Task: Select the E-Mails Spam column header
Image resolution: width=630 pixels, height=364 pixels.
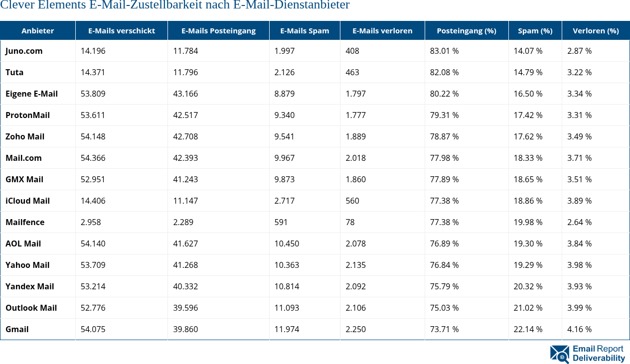Action: 305,31
